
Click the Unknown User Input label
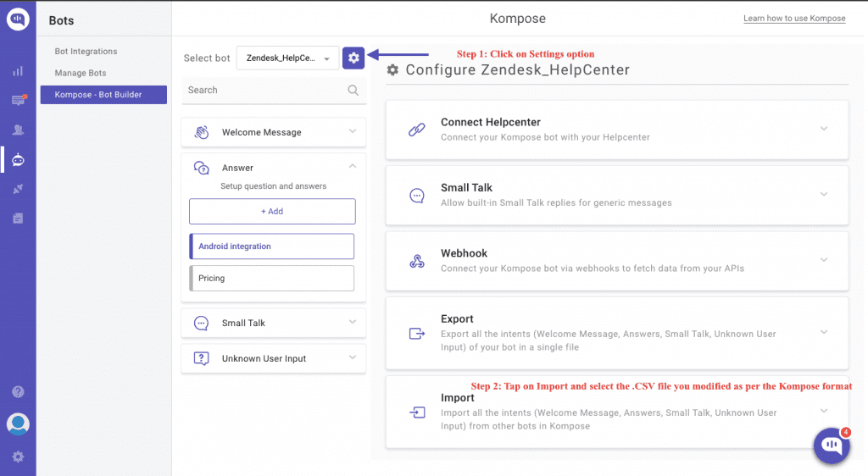click(264, 358)
